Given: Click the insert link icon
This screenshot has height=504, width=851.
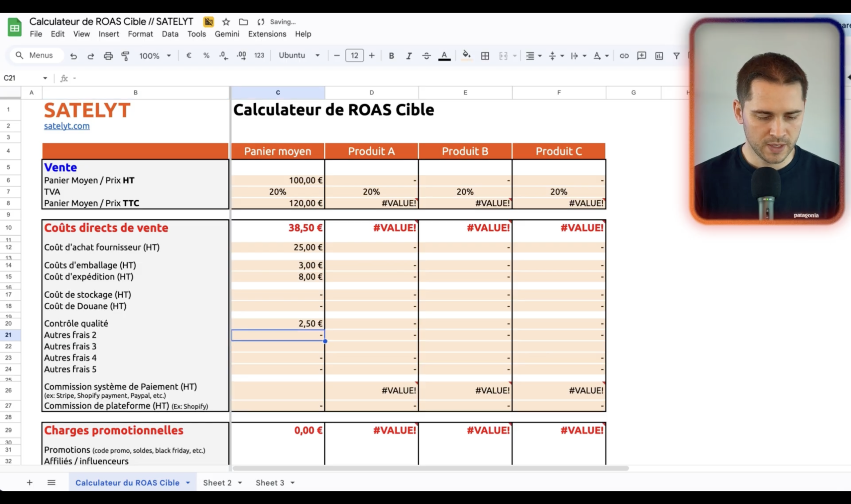Looking at the screenshot, I should coord(624,56).
